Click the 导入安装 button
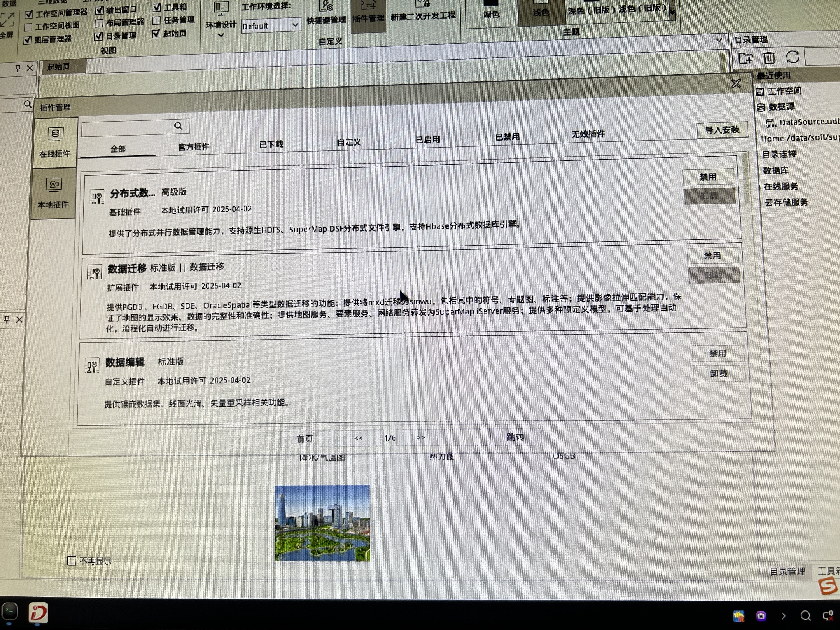The height and width of the screenshot is (630, 840). 722,130
